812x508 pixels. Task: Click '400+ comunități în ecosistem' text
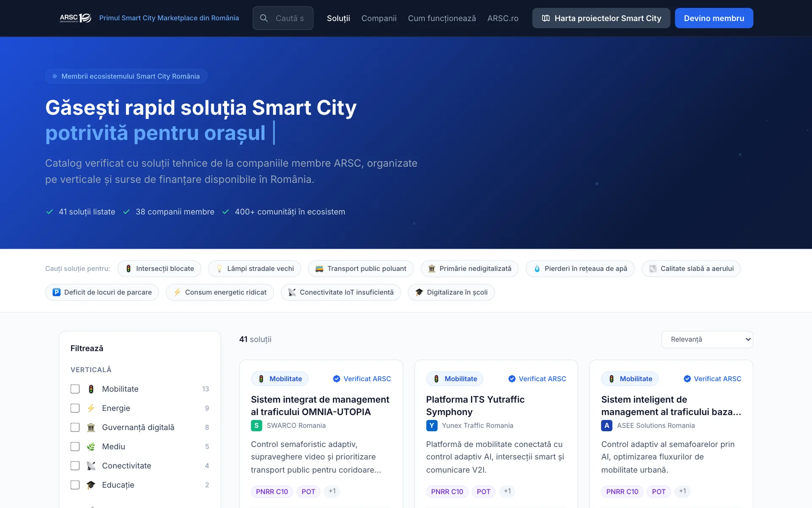coord(290,212)
